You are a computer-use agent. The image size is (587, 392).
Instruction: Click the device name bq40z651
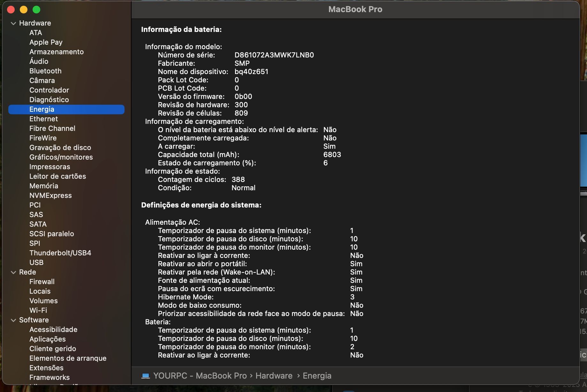pos(251,72)
